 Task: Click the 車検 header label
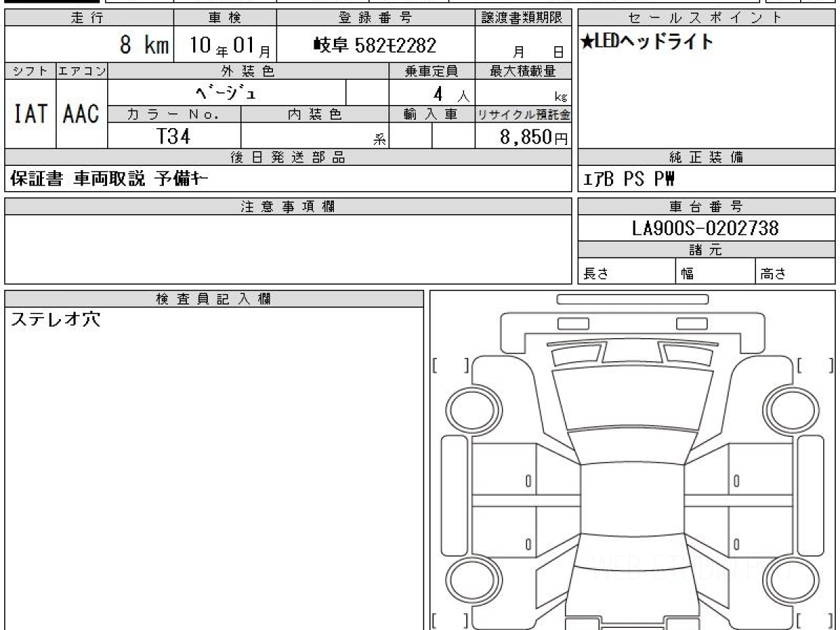pyautogui.click(x=225, y=18)
